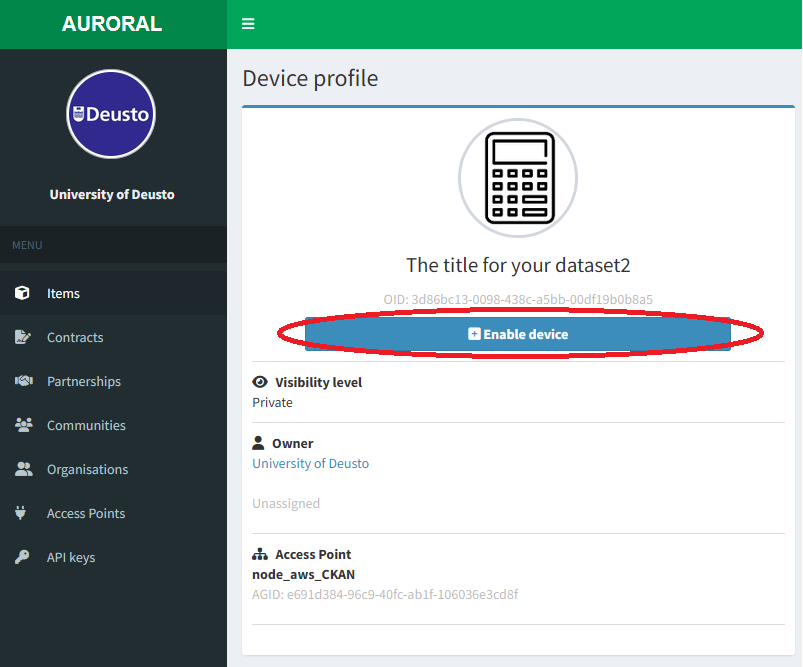
Task: Open the Access Points menu entry
Action: tap(113, 513)
